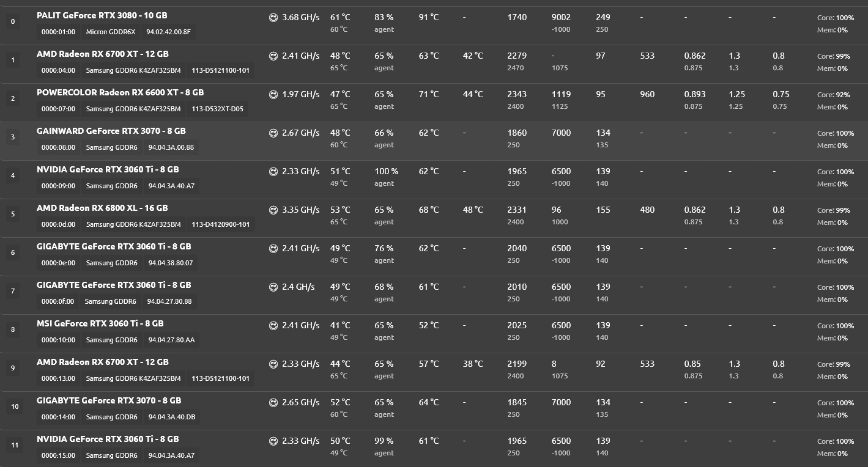The width and height of the screenshot is (868, 467).
Task: Click VBIOS tag 113-D532XT-D05
Action: [217, 109]
